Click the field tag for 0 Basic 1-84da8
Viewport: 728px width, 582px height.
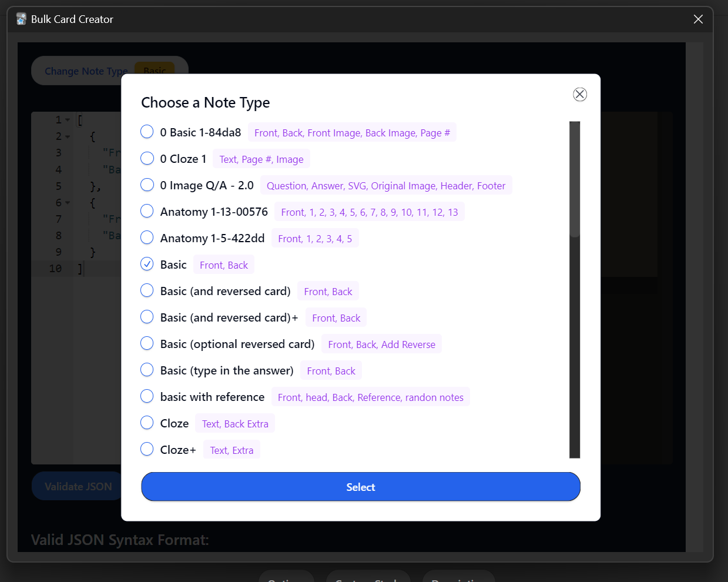tap(352, 133)
